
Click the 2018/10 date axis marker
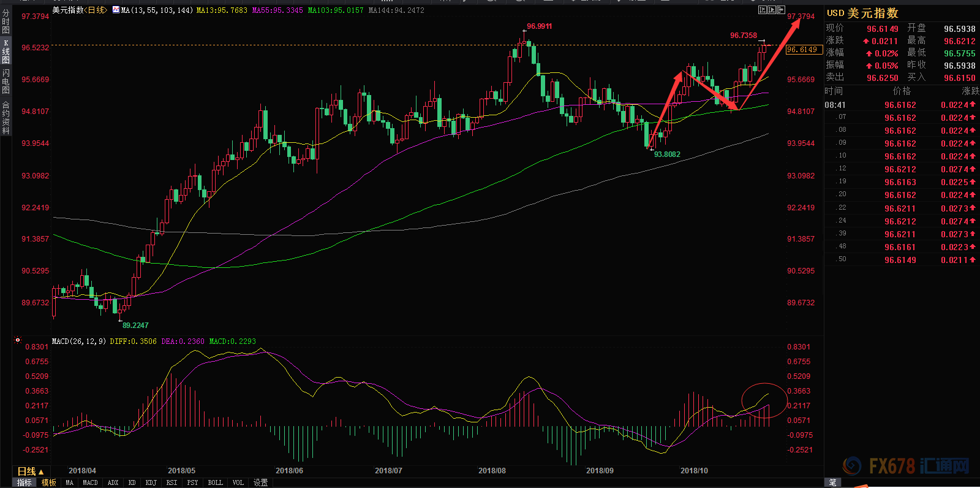[694, 471]
